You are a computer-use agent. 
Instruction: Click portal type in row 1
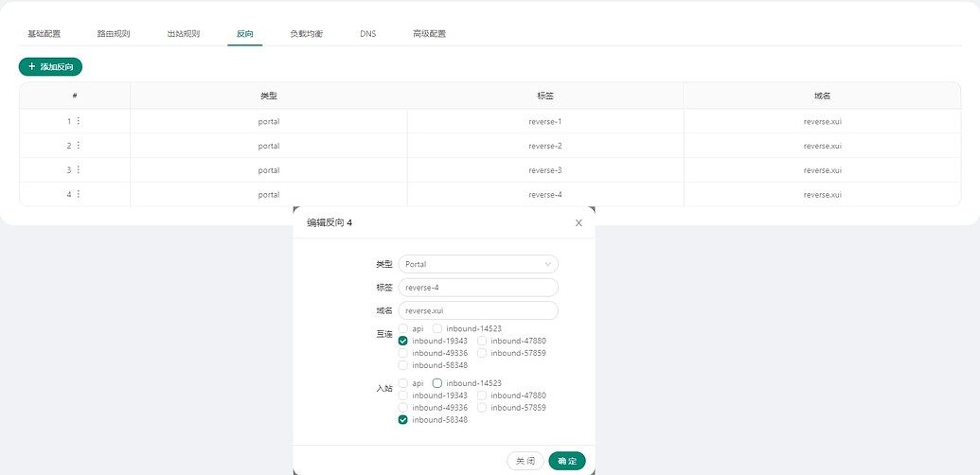tap(269, 122)
